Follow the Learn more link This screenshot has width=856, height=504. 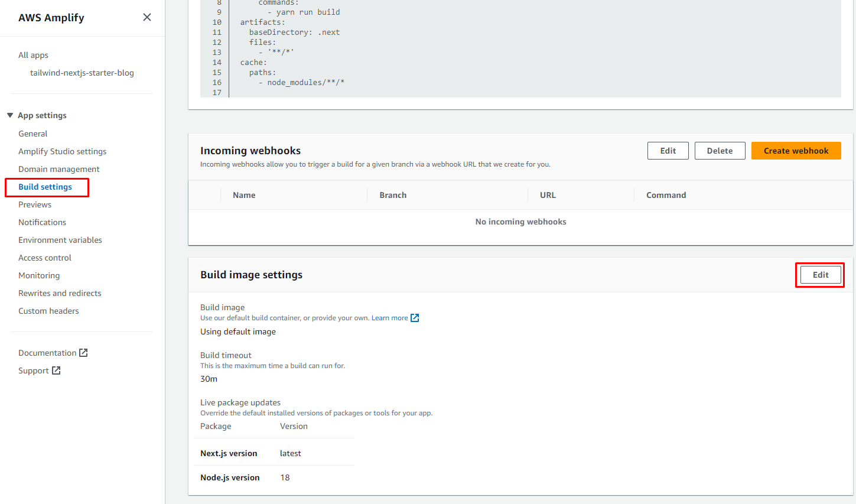pos(389,318)
